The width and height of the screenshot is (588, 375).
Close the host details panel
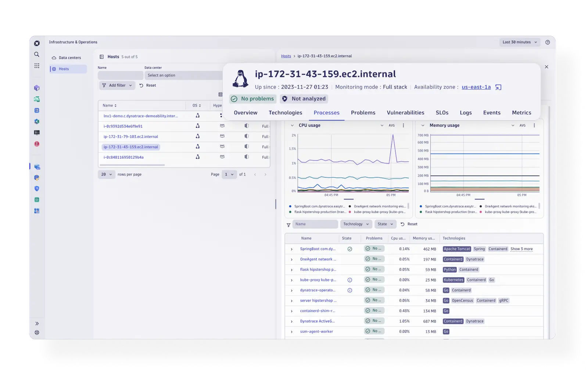[546, 67]
